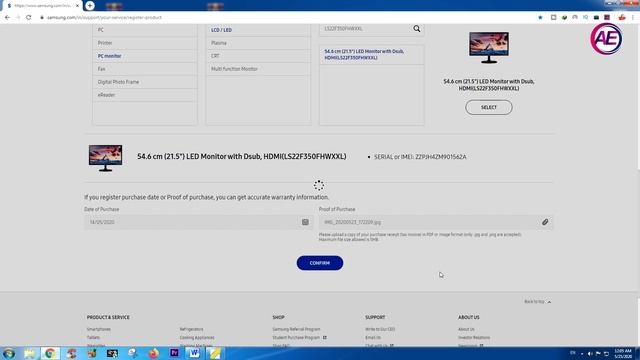Click the magnifier icon in model search
This screenshot has height=360, width=640.
(416, 29)
